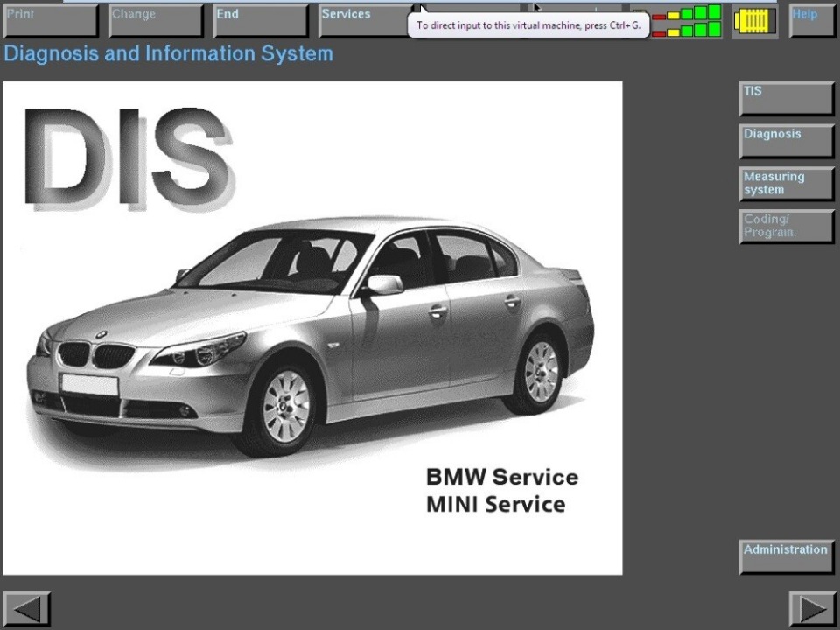Open the TIS module
This screenshot has width=840, height=630.
(787, 98)
